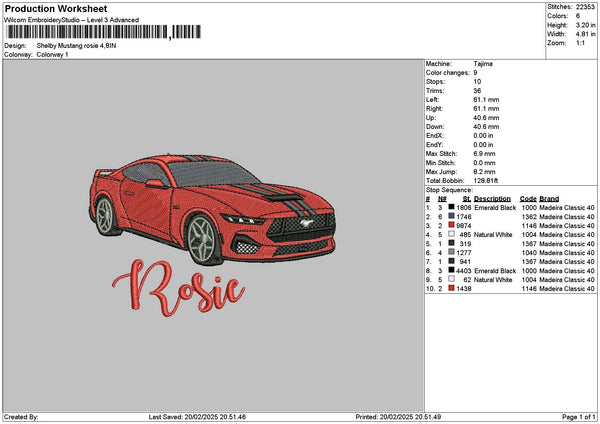This screenshot has height=424, width=600.
Task: Click the dark swatch beside 941 stitches
Action: (x=452, y=261)
